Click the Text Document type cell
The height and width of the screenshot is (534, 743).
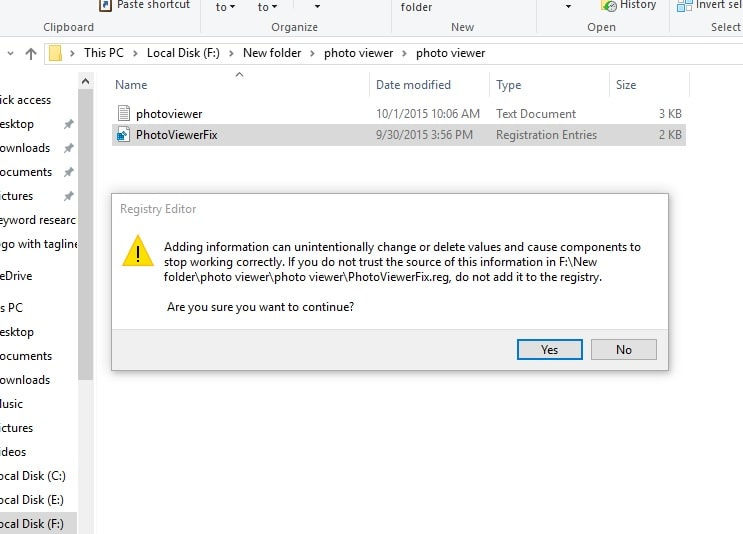(x=536, y=114)
